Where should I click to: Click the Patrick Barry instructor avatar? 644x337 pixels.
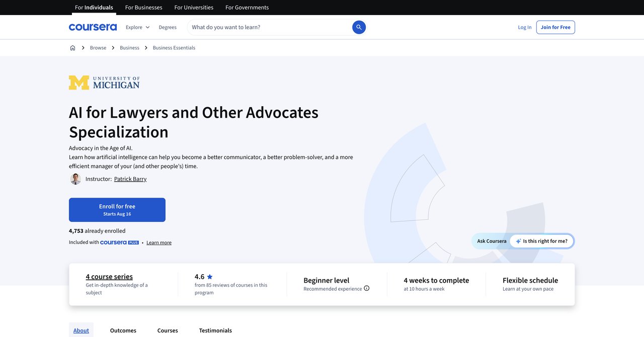click(x=75, y=179)
